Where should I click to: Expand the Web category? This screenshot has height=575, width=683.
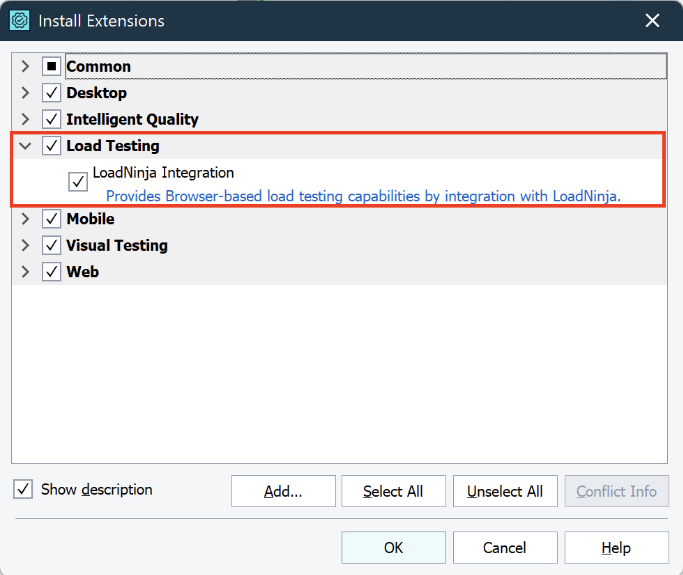pyautogui.click(x=25, y=272)
